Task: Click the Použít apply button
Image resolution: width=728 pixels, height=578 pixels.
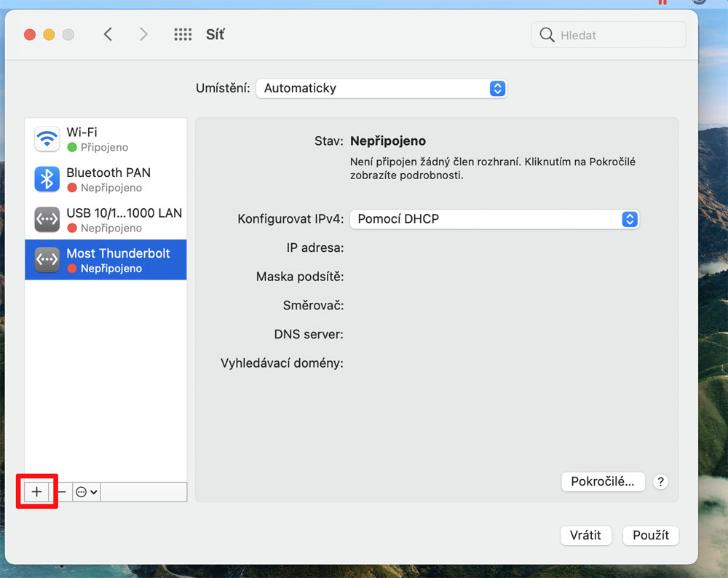Action: [x=650, y=535]
